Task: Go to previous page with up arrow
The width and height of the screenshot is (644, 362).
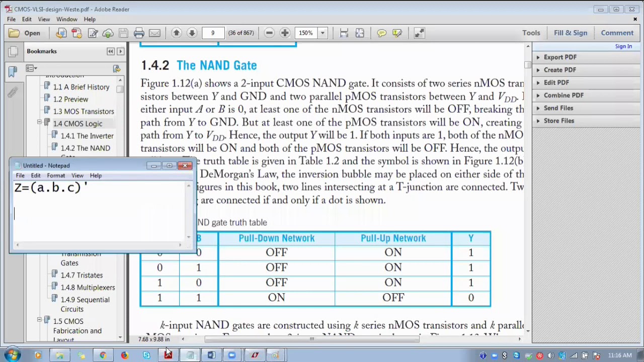Action: coord(176,33)
